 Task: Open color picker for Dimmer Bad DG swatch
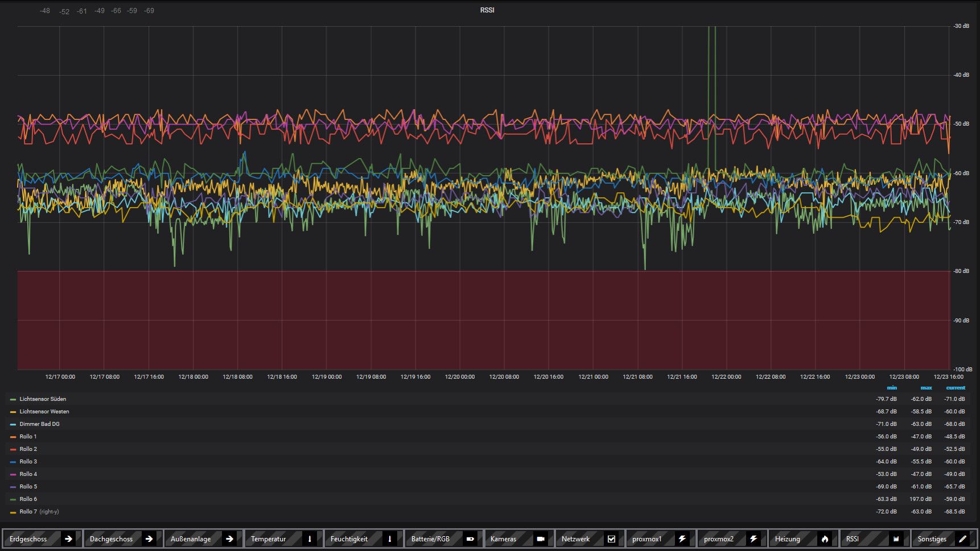(x=13, y=424)
